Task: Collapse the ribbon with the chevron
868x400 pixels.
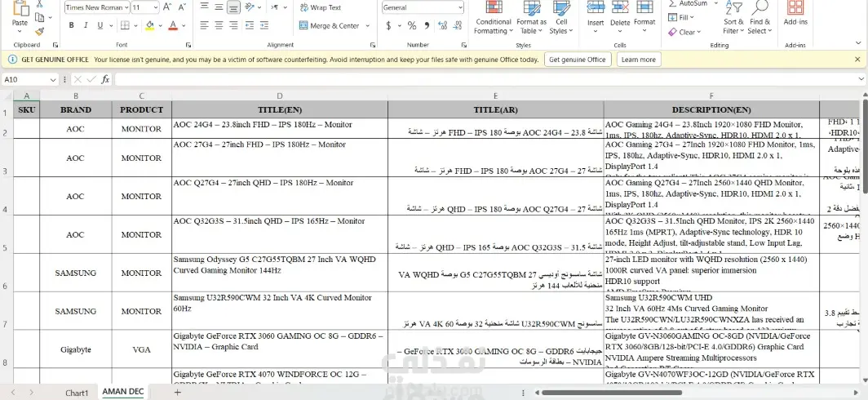Action: tap(860, 44)
